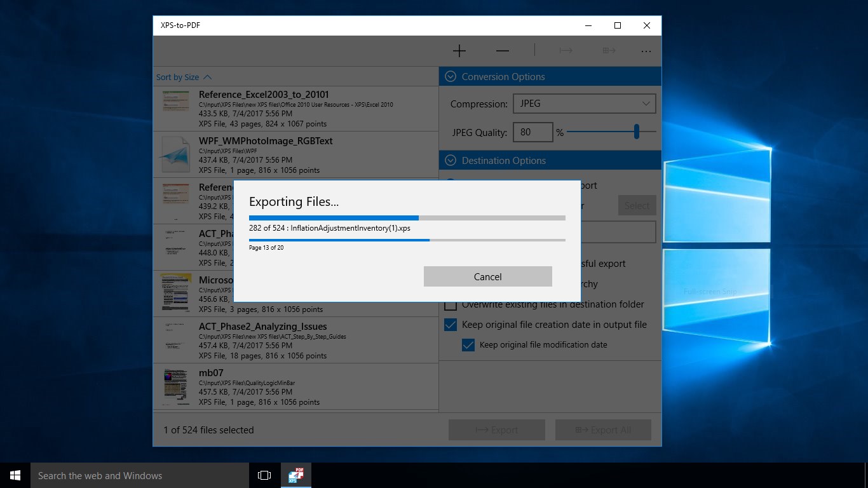Open the Windows Start menu

click(15, 475)
